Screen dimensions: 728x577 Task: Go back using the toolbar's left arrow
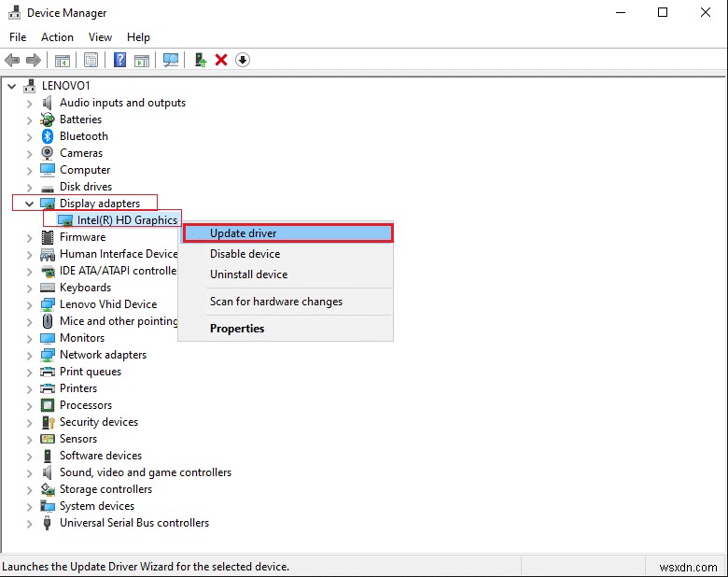coord(12,60)
